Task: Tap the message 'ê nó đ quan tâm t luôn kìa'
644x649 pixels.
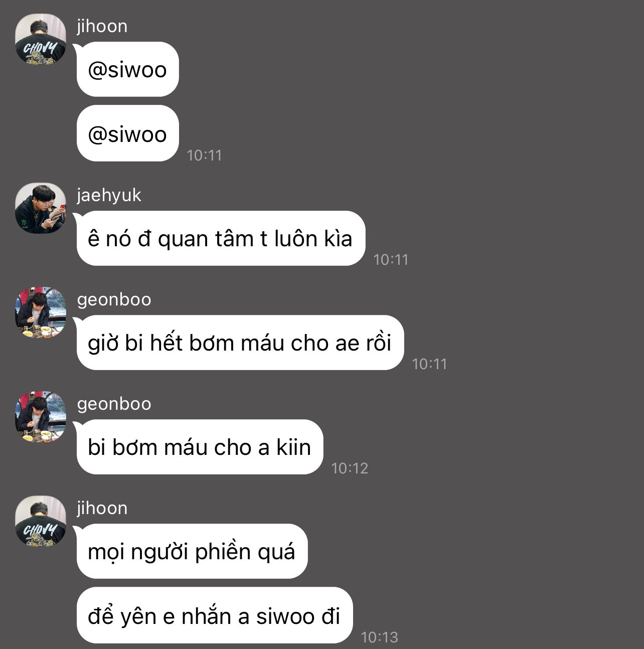Action: pyautogui.click(x=221, y=238)
